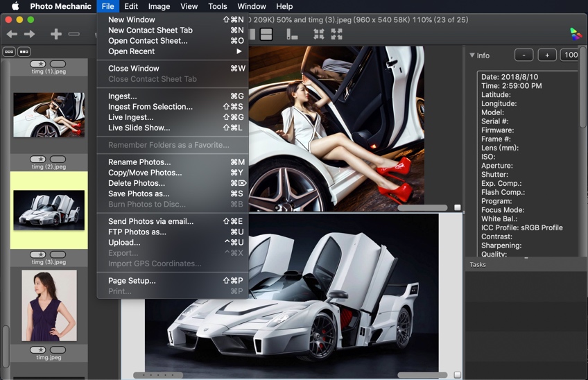The height and width of the screenshot is (380, 588).
Task: Open the Photo Mechanic application menu
Action: pyautogui.click(x=61, y=6)
